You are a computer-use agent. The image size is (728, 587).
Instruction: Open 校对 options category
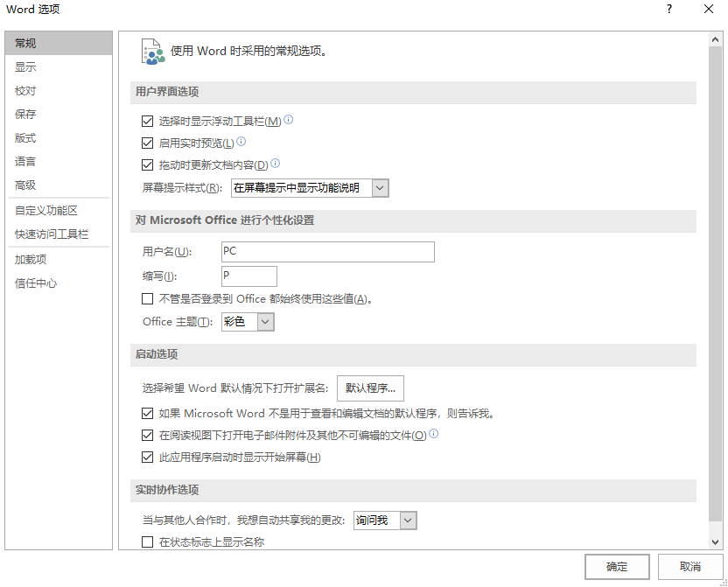pyautogui.click(x=59, y=90)
